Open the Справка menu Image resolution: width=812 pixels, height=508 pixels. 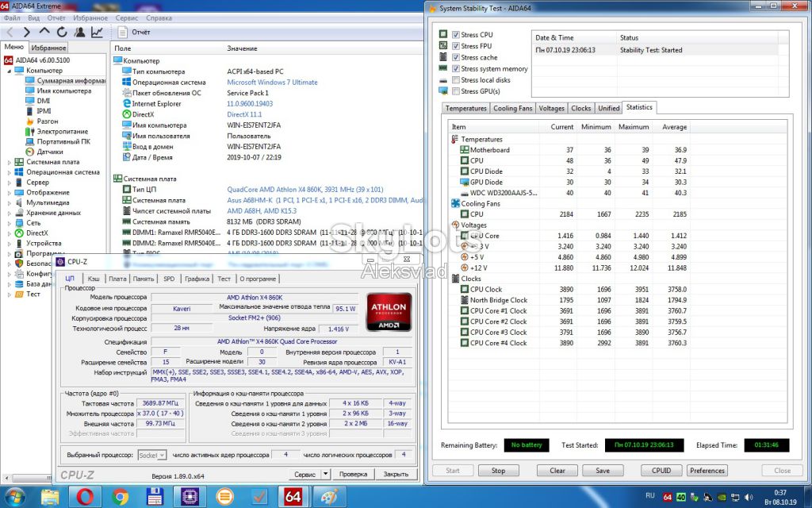tap(159, 17)
